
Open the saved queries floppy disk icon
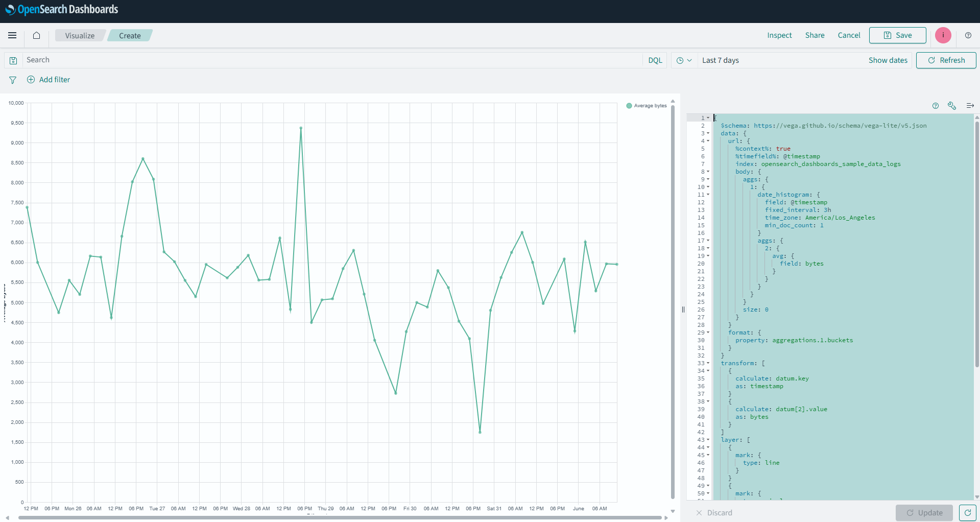(x=13, y=60)
